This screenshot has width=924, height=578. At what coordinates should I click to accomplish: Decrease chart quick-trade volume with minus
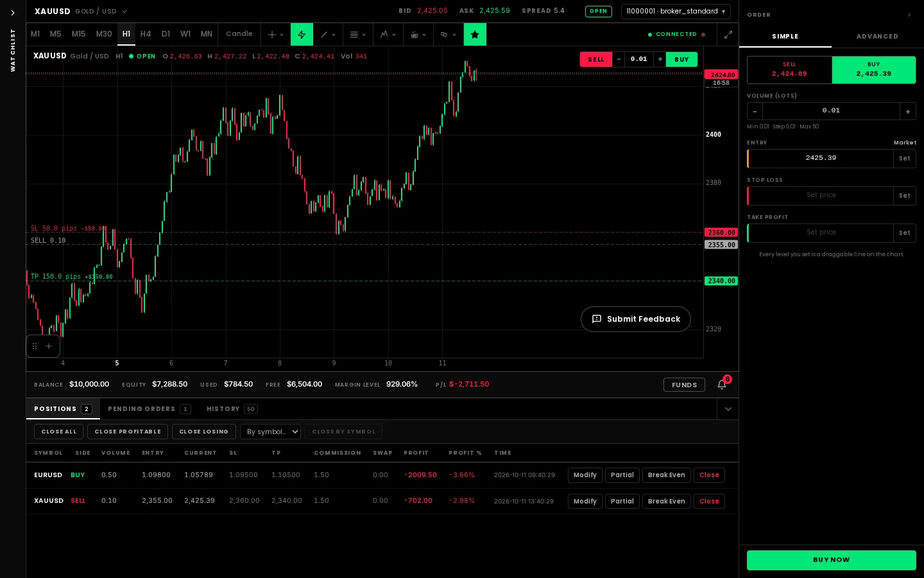[x=619, y=59]
